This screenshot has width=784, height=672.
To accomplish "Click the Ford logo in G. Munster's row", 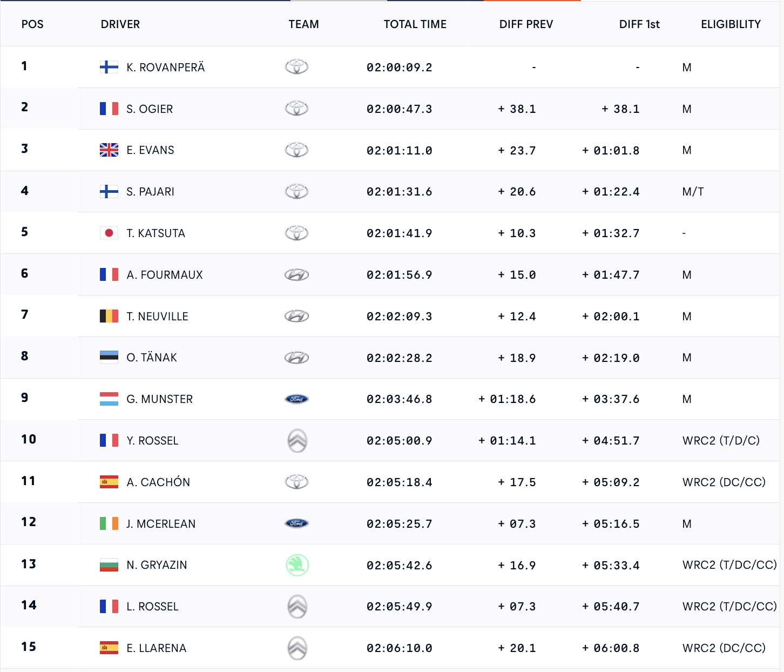I will coord(296,399).
